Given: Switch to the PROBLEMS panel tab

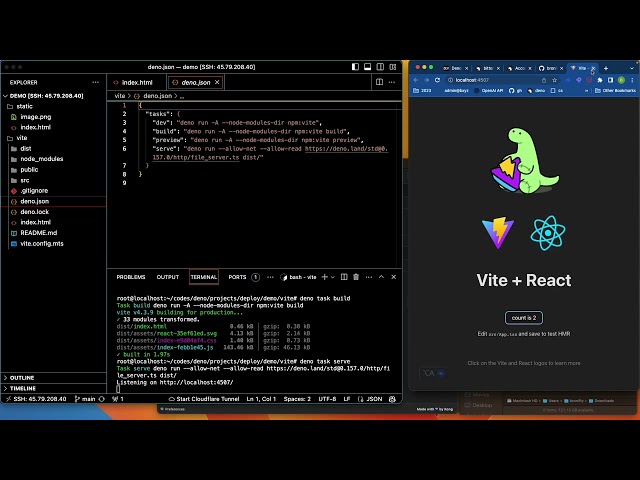Looking at the screenshot, I should tap(131, 277).
